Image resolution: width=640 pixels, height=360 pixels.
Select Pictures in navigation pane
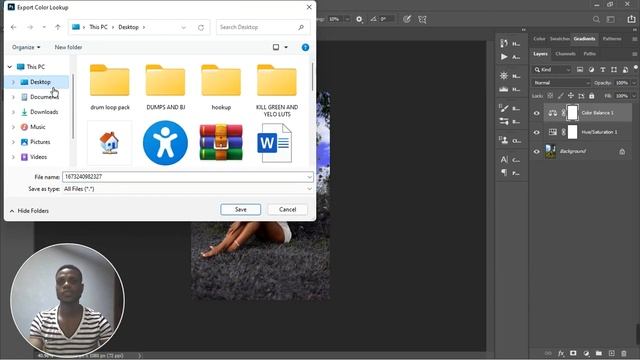pyautogui.click(x=40, y=142)
